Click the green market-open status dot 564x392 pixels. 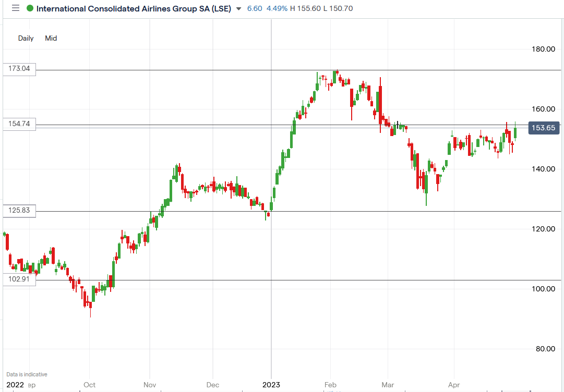pyautogui.click(x=30, y=9)
